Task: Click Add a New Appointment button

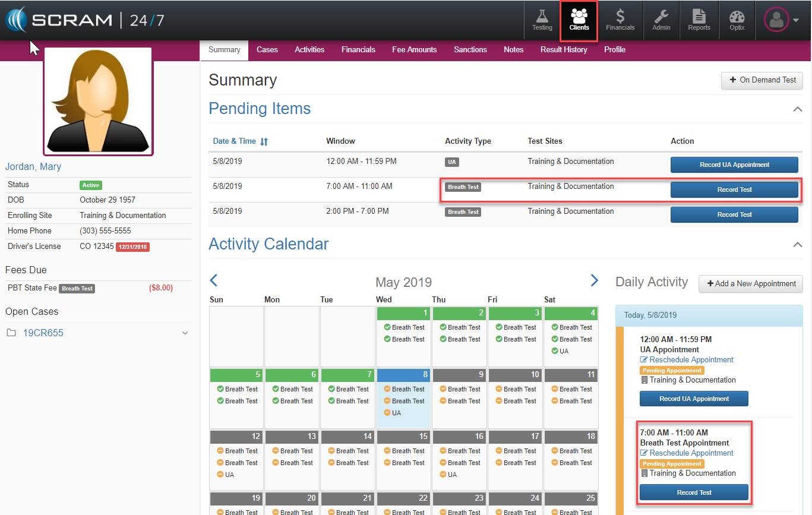Action: pyautogui.click(x=750, y=284)
